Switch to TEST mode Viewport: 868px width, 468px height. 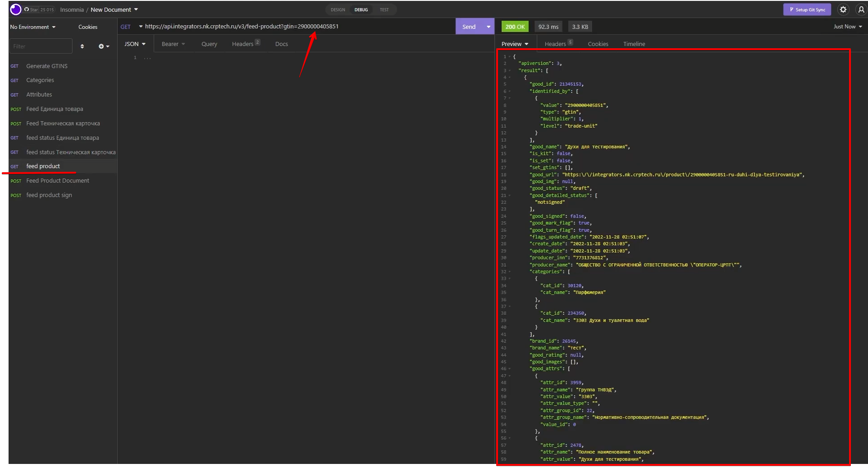[384, 9]
